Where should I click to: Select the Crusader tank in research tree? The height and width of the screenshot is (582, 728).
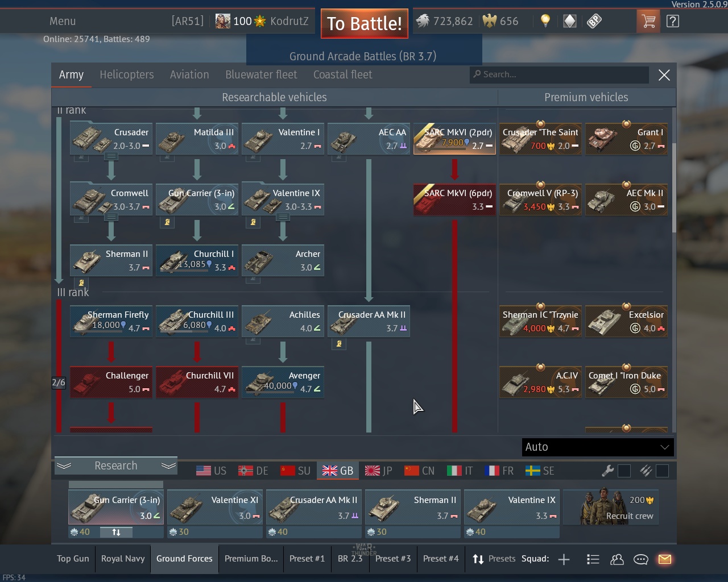coord(111,139)
